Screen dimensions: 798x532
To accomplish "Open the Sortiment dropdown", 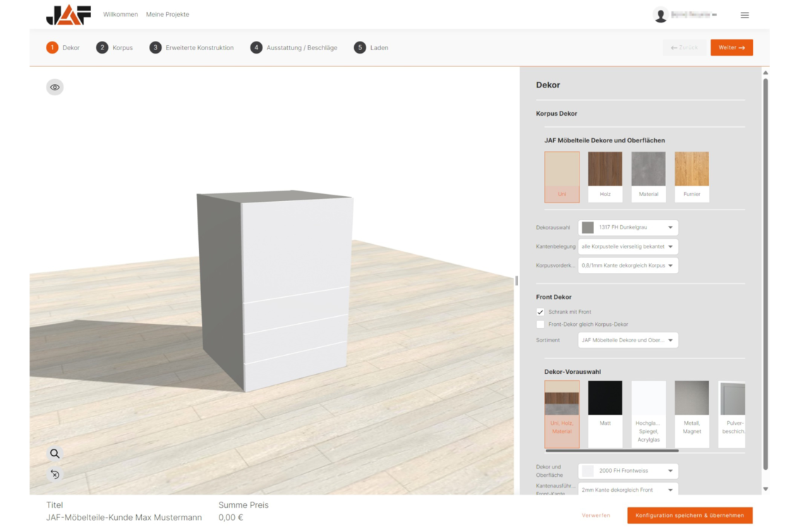I will [628, 340].
